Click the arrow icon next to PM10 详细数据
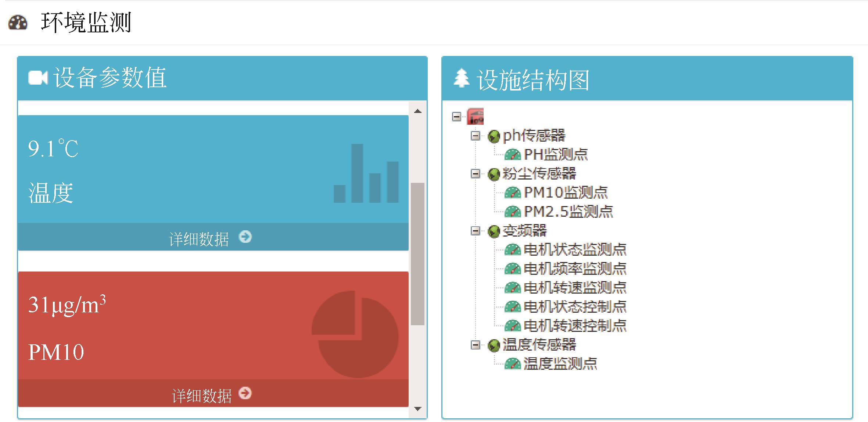Screen dimensions: 868x422 [245, 393]
